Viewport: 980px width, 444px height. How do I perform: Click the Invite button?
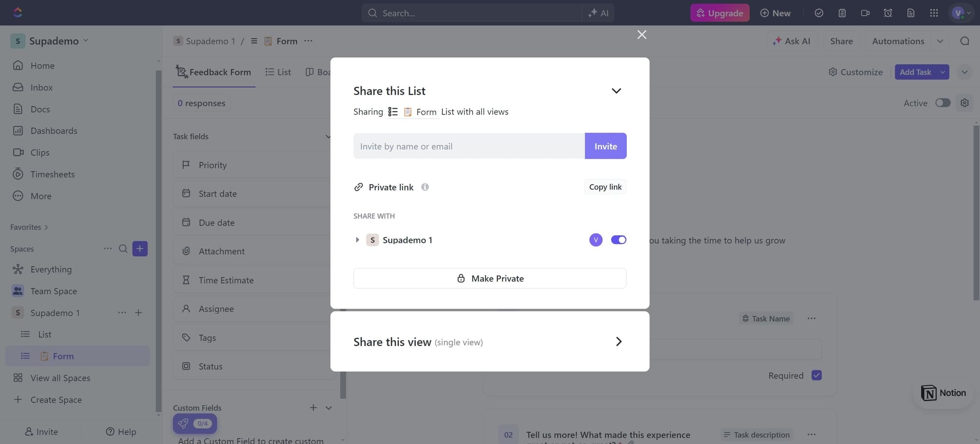[605, 146]
